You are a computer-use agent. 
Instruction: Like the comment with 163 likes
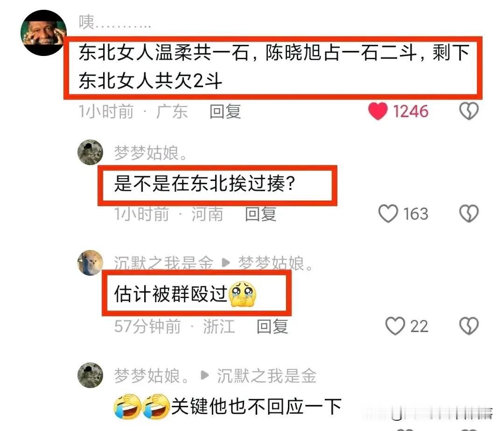(x=388, y=214)
